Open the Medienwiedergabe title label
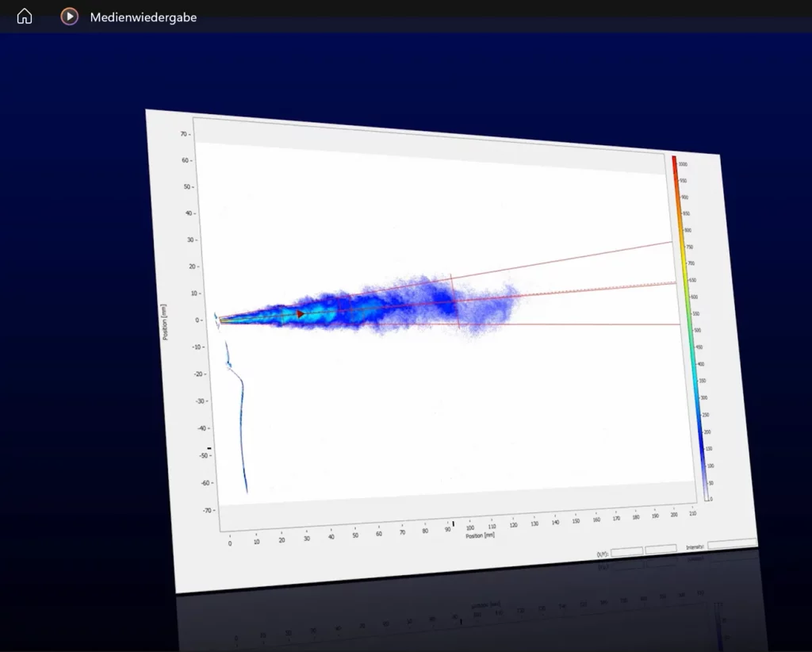This screenshot has width=812, height=652. point(143,17)
